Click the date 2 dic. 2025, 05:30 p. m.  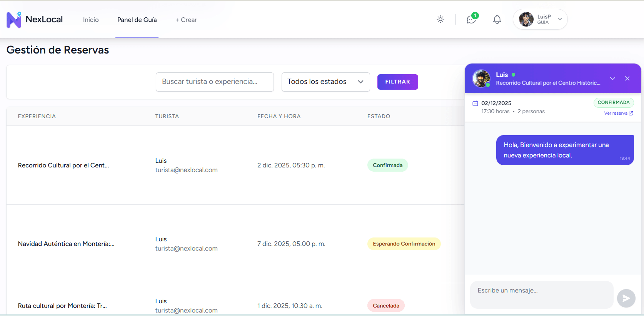[291, 165]
